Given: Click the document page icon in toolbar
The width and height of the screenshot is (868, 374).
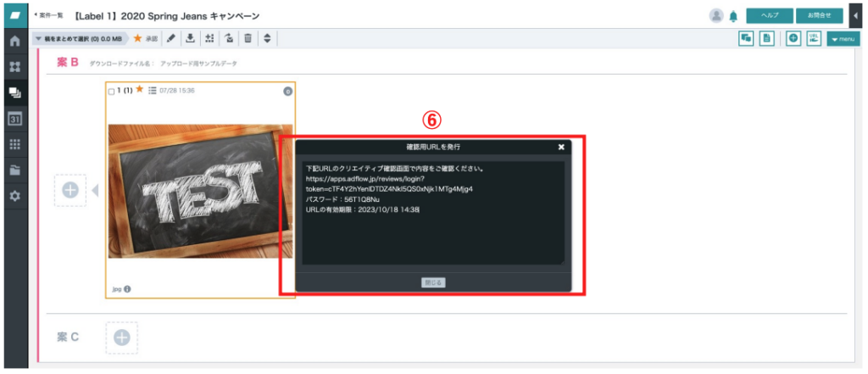Looking at the screenshot, I should tap(766, 39).
